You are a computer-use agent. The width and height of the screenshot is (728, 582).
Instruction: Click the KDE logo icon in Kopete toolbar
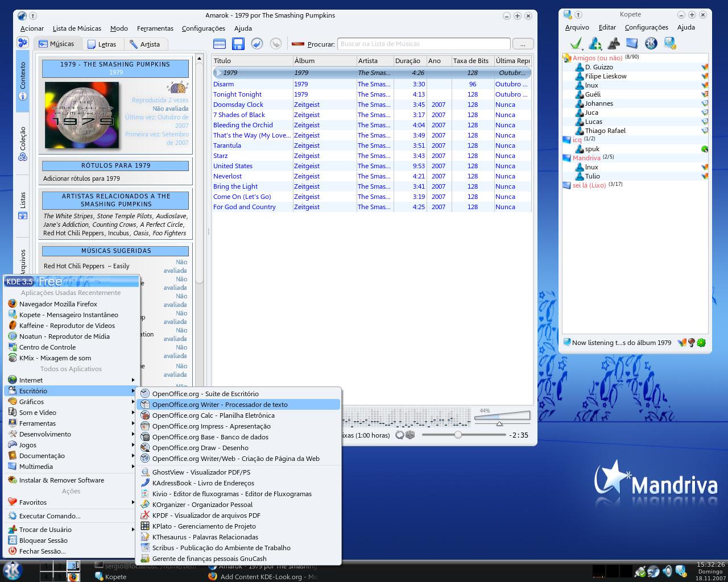point(651,43)
